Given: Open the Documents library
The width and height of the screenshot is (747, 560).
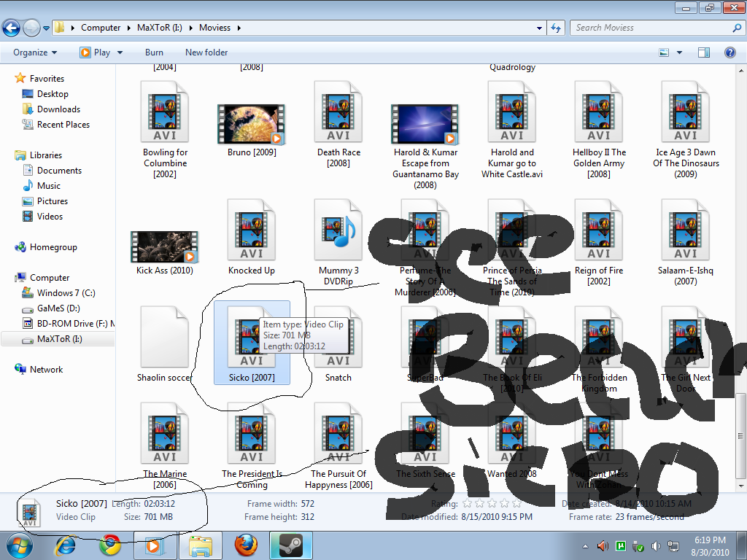Looking at the screenshot, I should (59, 171).
